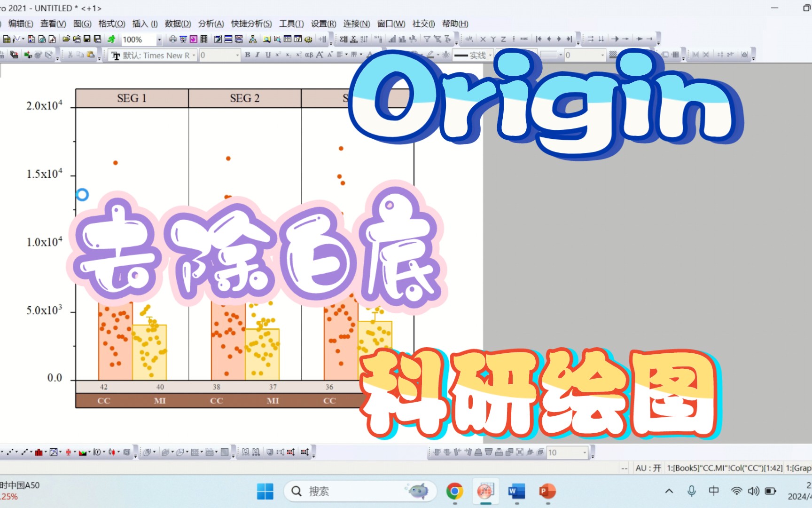The image size is (812, 508).
Task: Click the Sort columns icon
Action: click(364, 39)
